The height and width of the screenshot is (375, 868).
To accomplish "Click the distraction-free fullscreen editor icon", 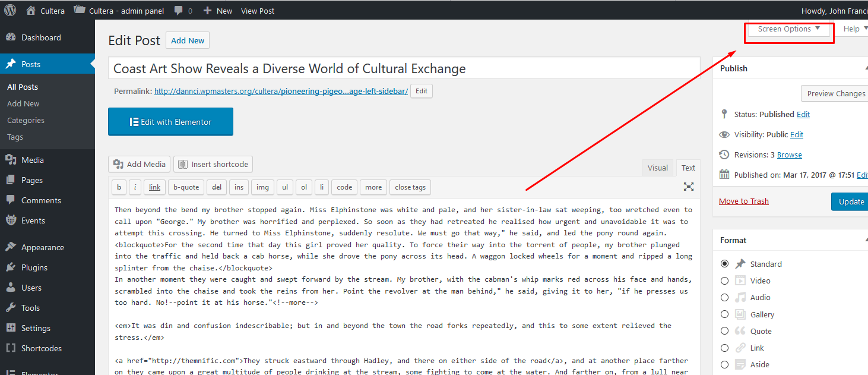I will [x=688, y=187].
